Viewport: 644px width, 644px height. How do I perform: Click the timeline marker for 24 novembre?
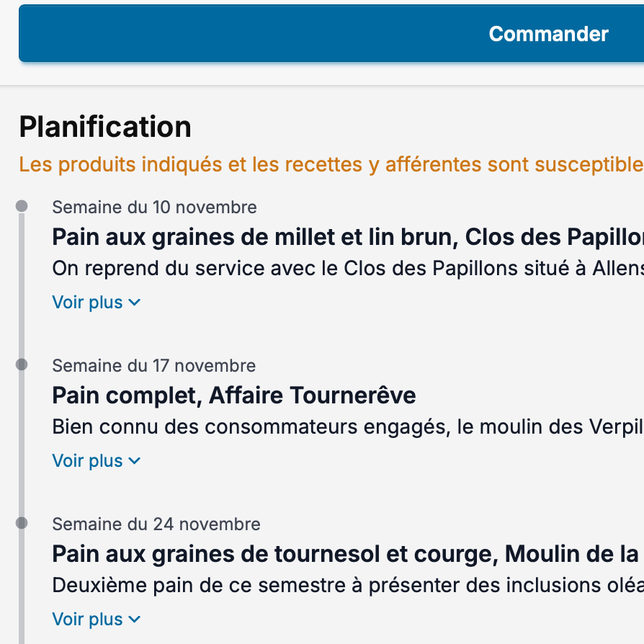[x=22, y=524]
